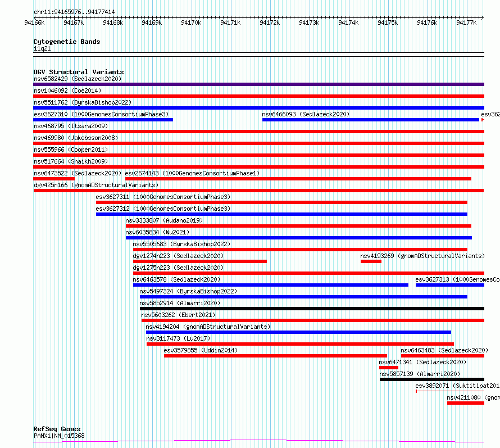The width and height of the screenshot is (500, 448).
Task: Select nsv6463578 (Sedlazeck2020) label
Action: pos(176,279)
